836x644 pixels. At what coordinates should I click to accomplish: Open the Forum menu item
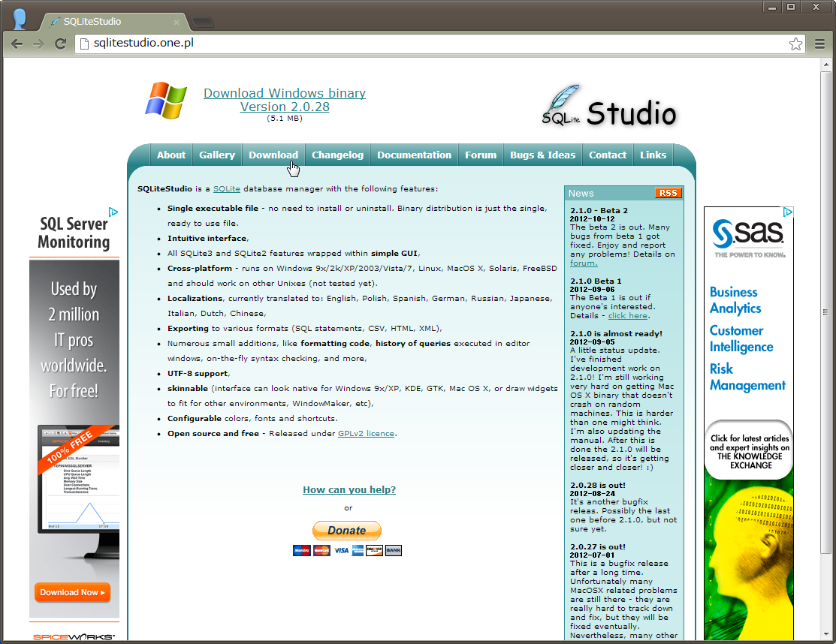coord(481,155)
